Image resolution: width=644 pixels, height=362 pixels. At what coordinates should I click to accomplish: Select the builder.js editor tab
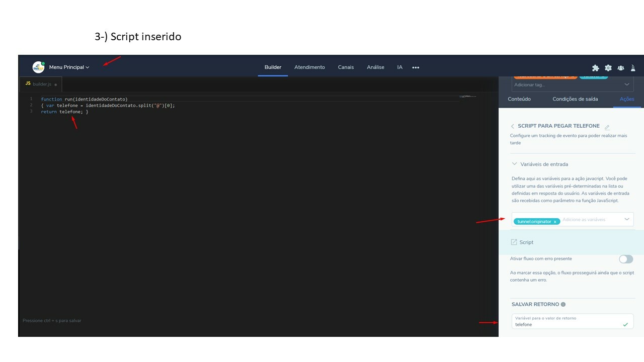pyautogui.click(x=41, y=84)
